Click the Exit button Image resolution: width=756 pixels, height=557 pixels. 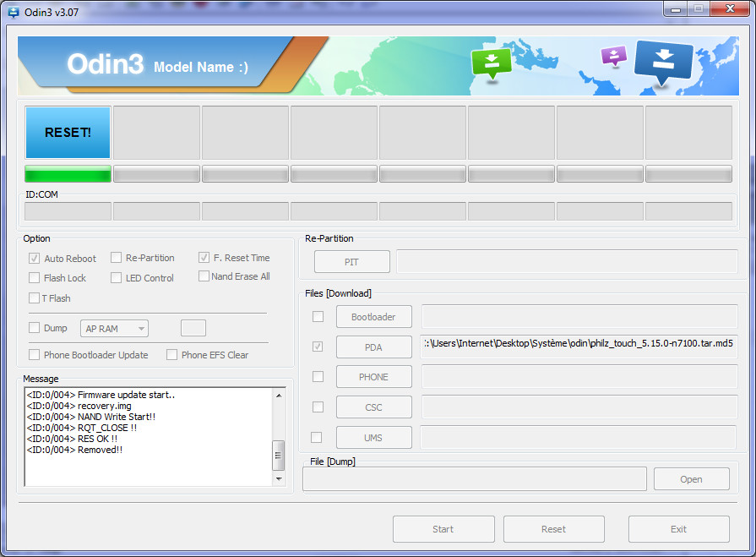tap(679, 529)
